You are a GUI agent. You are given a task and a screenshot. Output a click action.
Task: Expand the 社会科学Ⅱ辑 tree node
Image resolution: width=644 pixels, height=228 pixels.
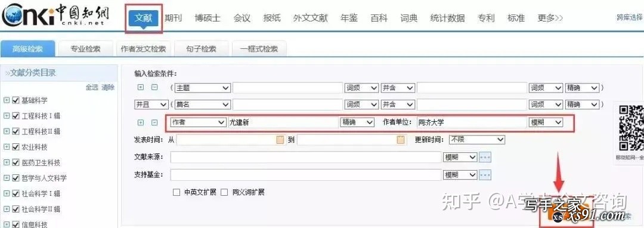[x=7, y=209]
